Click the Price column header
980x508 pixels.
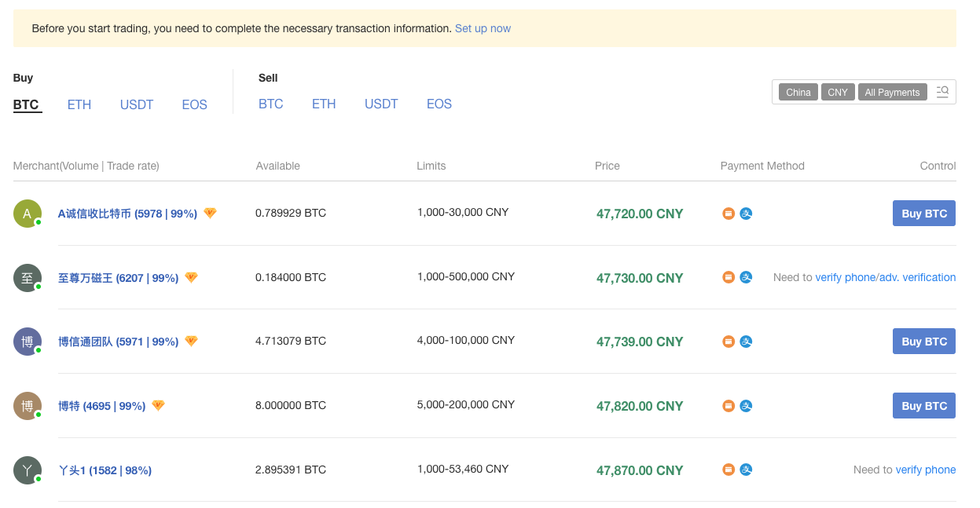tap(607, 166)
